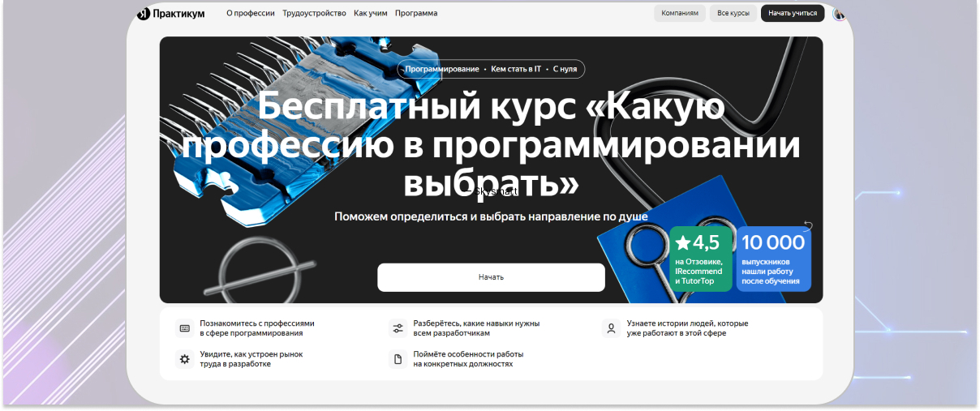The height and width of the screenshot is (411, 980).
Task: Click text Увидите, как устроен рынок труда
Action: [251, 359]
